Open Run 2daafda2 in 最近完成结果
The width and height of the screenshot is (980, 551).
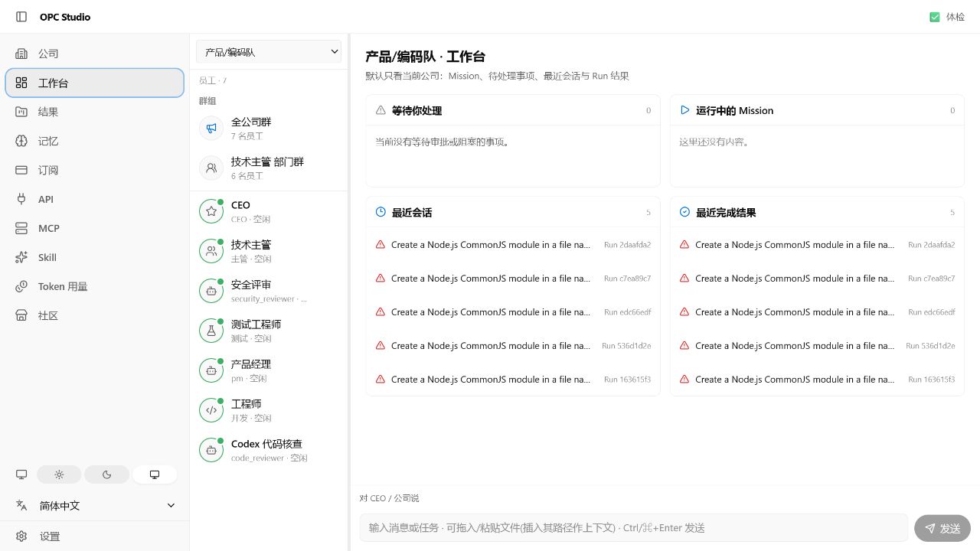[817, 245]
